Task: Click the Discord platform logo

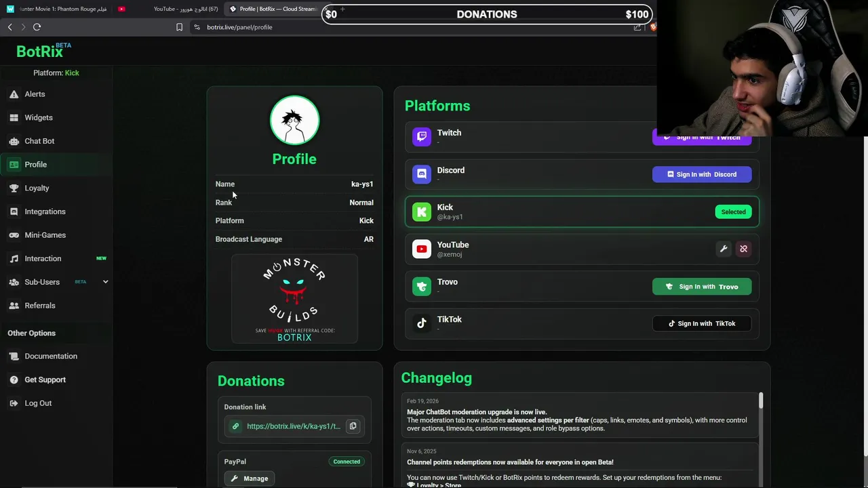Action: pos(422,174)
